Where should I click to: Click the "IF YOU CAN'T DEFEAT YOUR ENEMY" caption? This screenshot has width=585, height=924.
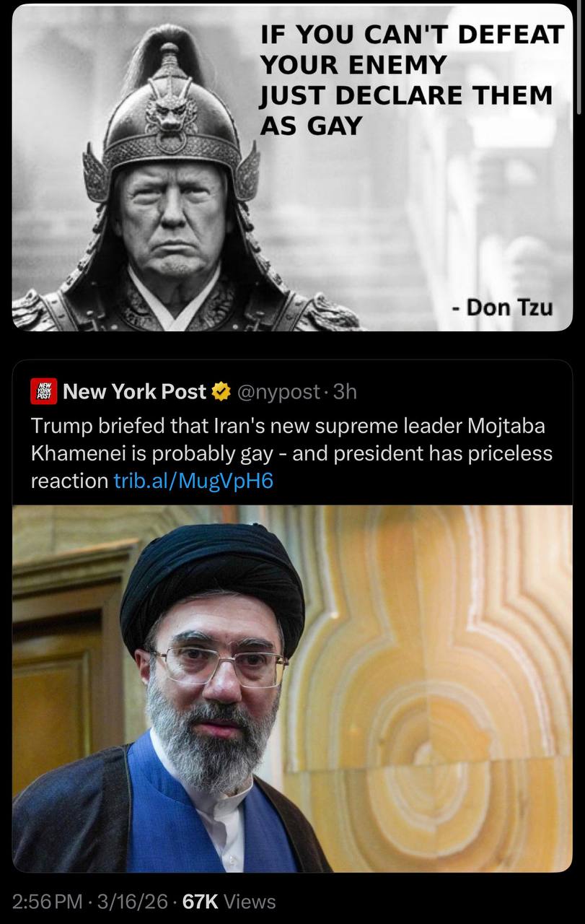pos(411,49)
